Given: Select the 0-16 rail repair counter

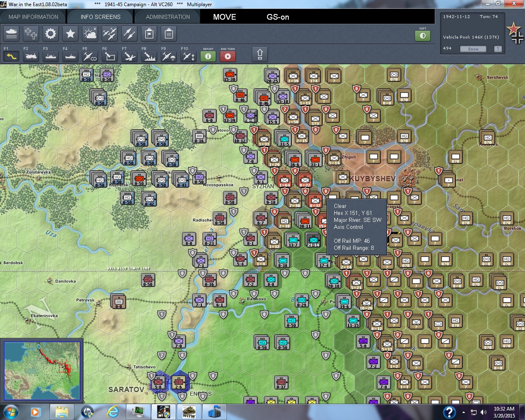Looking at the screenshot, I should pos(199,136).
